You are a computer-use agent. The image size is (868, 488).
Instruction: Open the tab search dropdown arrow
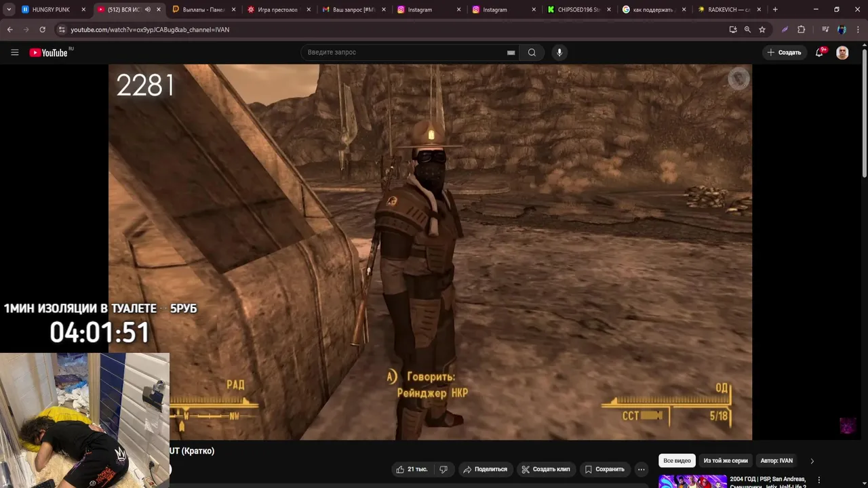click(x=9, y=9)
